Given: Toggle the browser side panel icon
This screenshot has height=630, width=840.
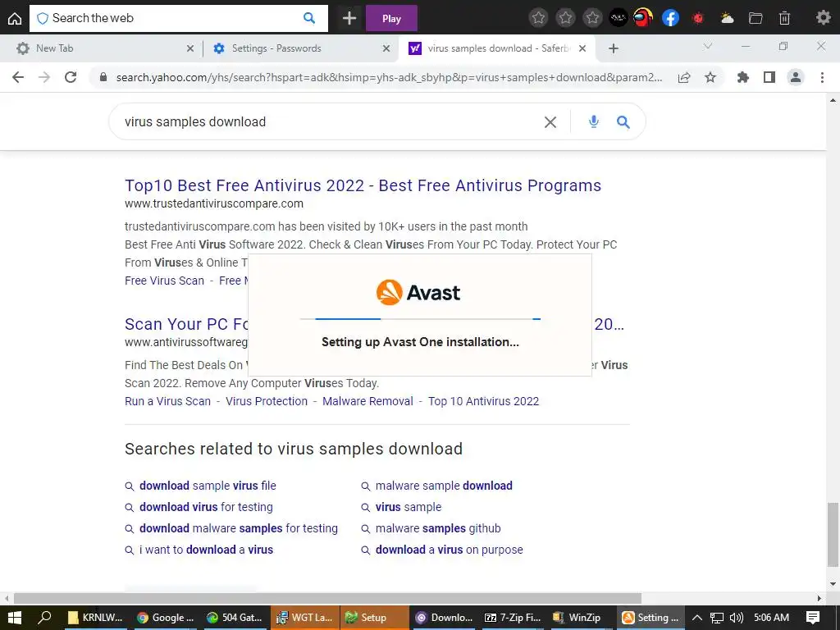Looking at the screenshot, I should (769, 78).
